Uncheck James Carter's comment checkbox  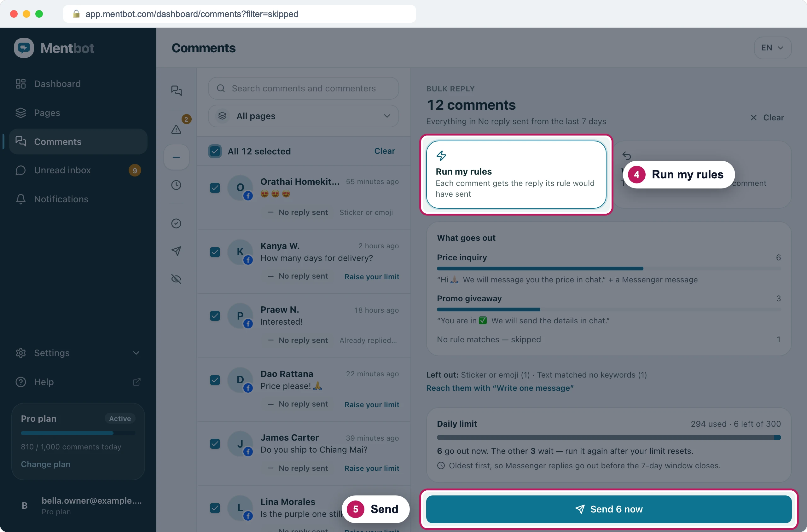215,444
